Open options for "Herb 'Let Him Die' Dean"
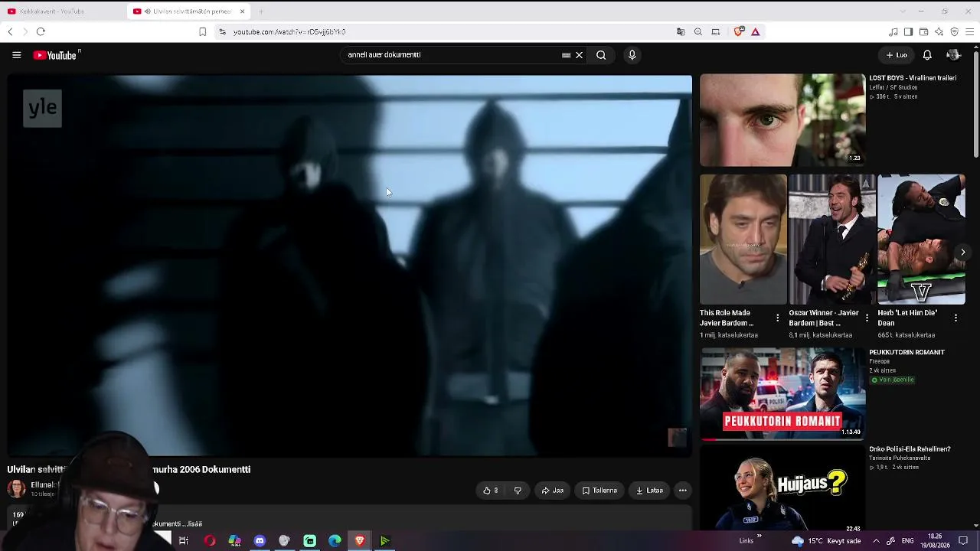980x551 pixels. [x=955, y=318]
